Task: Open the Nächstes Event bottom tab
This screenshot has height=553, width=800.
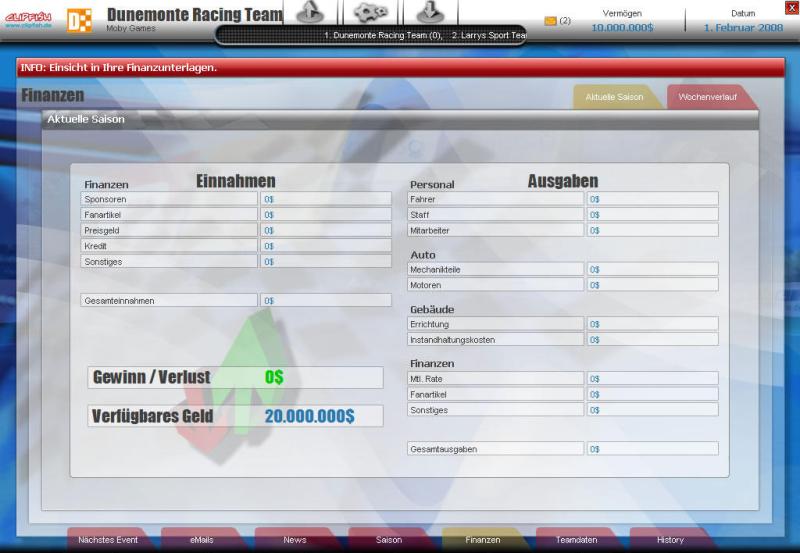Action: (x=107, y=540)
